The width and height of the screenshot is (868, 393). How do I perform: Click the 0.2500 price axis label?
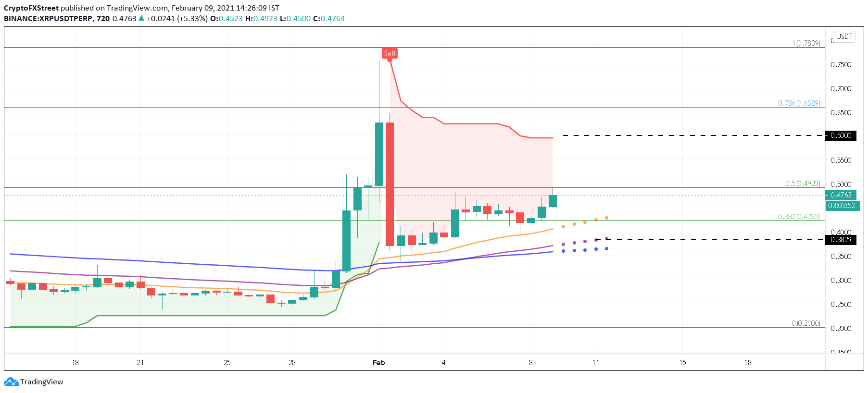(841, 305)
